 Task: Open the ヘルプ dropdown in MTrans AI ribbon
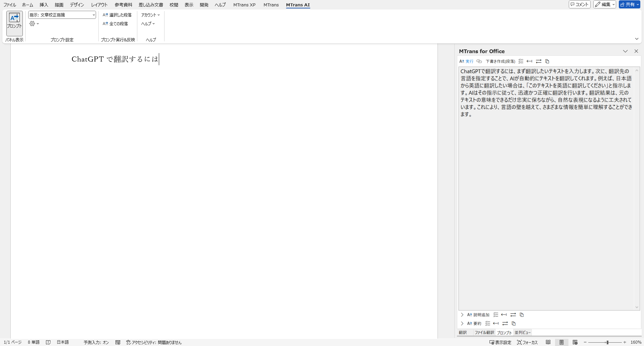(148, 24)
